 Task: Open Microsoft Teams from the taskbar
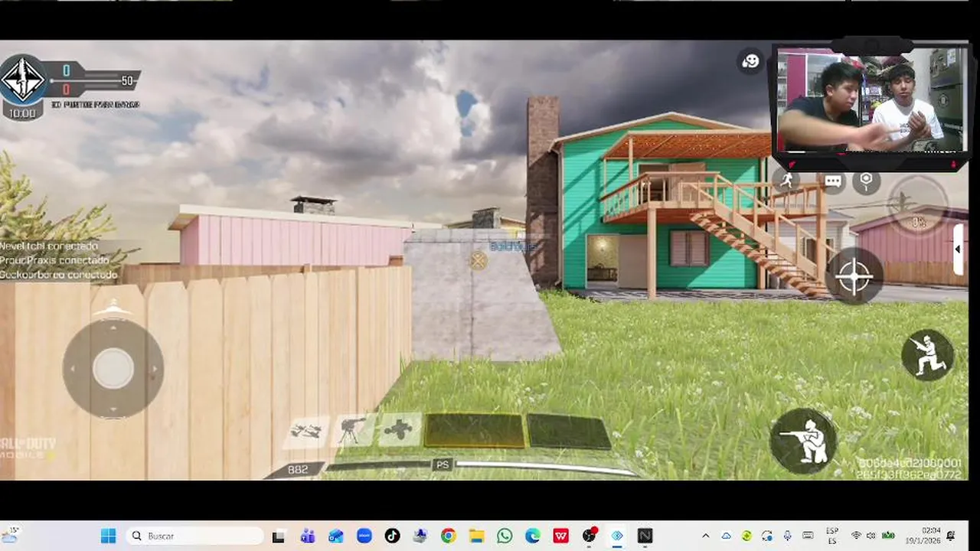[x=308, y=536]
